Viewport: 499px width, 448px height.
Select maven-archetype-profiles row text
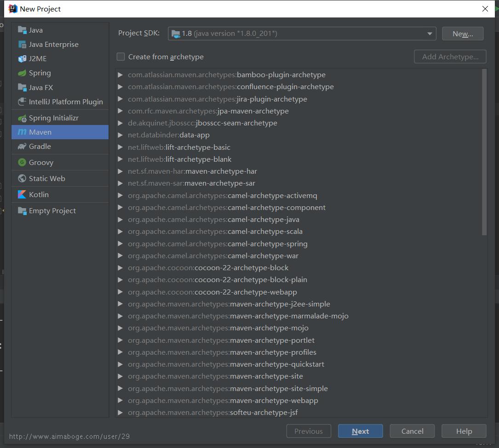222,352
